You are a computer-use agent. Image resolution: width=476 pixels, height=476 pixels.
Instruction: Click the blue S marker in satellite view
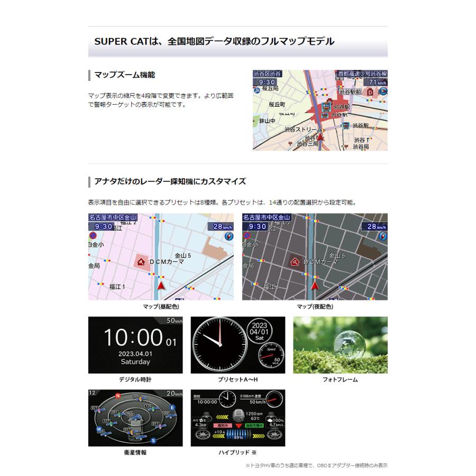pyautogui.click(x=153, y=440)
